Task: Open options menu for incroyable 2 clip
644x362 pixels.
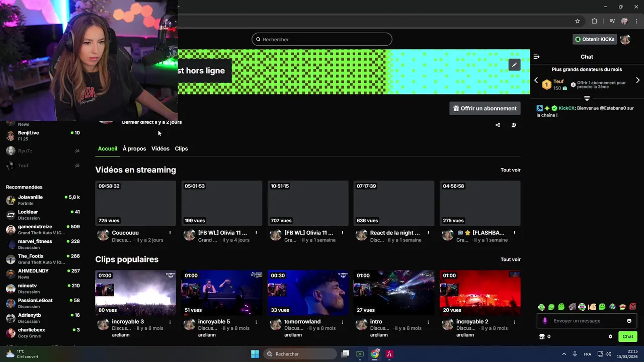Action: click(x=514, y=322)
